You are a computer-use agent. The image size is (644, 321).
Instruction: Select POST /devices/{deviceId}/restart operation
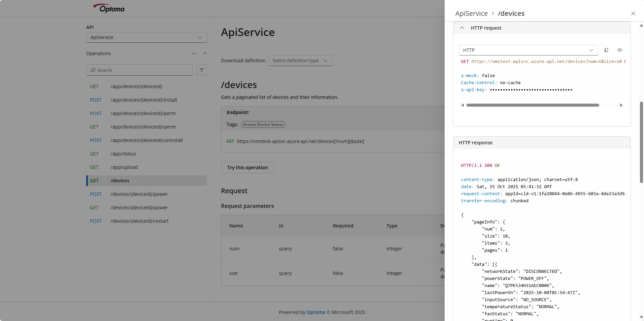point(139,221)
